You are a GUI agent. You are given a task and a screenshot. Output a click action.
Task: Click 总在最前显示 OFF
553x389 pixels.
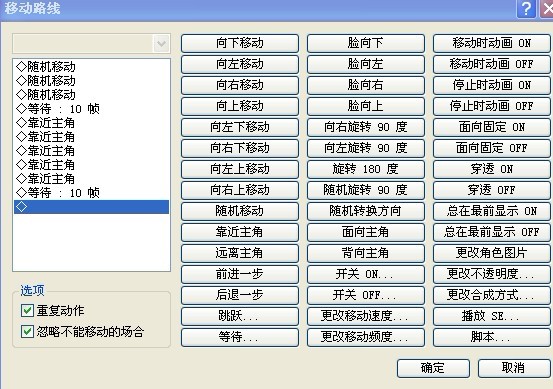point(492,232)
